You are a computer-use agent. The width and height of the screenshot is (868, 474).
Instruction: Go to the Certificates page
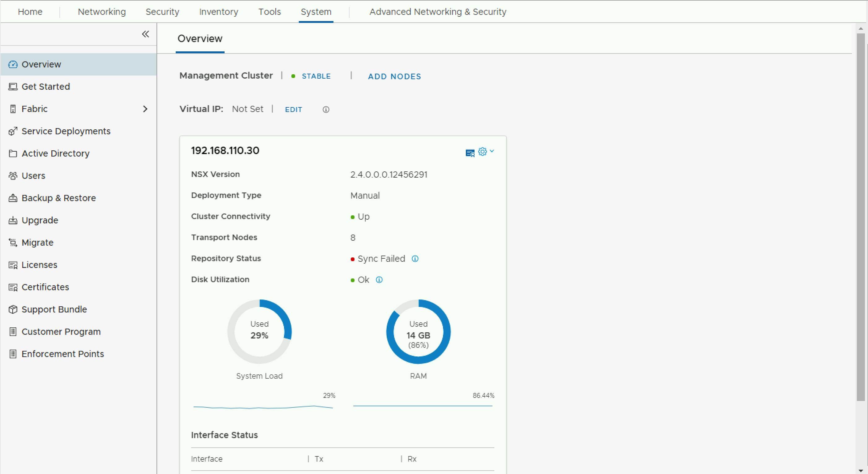click(x=45, y=287)
